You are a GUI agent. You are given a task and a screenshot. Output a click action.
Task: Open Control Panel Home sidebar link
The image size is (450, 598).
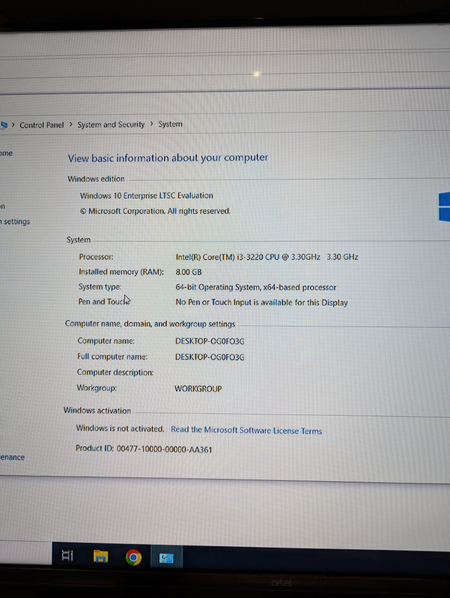pos(6,153)
